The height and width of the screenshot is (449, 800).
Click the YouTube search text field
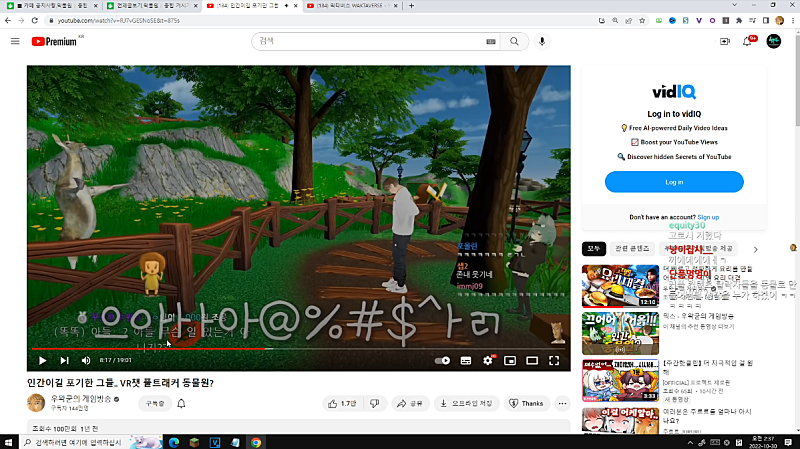(x=370, y=41)
